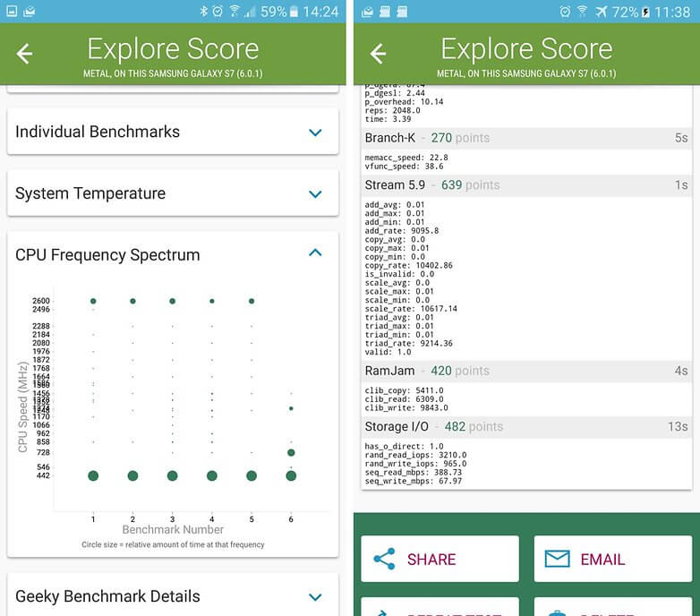The height and width of the screenshot is (616, 700).
Task: Click the 'clib_write: 9843.0' line
Action: point(406,408)
